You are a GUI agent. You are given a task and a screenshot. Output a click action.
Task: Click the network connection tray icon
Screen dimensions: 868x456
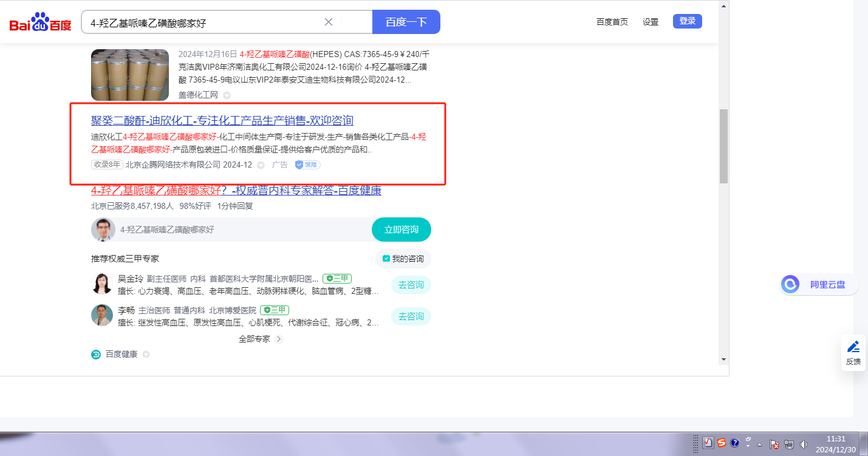(x=789, y=444)
